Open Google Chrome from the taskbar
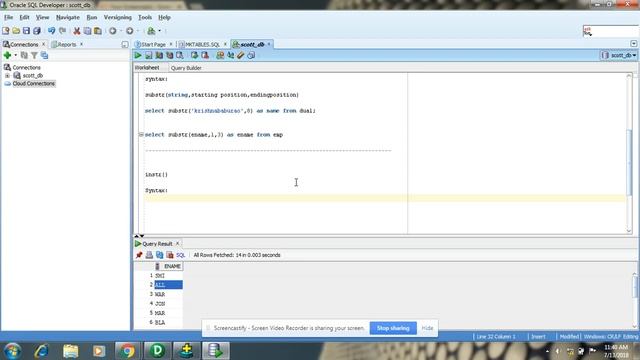 [127, 351]
